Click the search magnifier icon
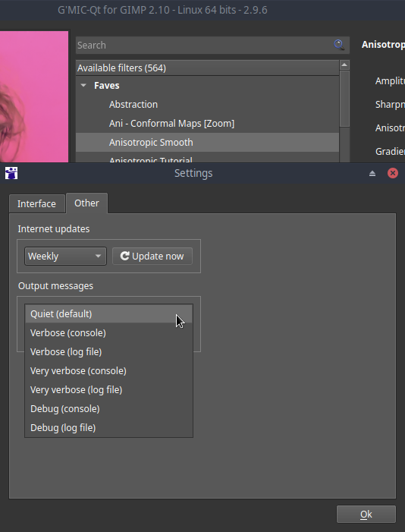The image size is (405, 532). [x=339, y=45]
